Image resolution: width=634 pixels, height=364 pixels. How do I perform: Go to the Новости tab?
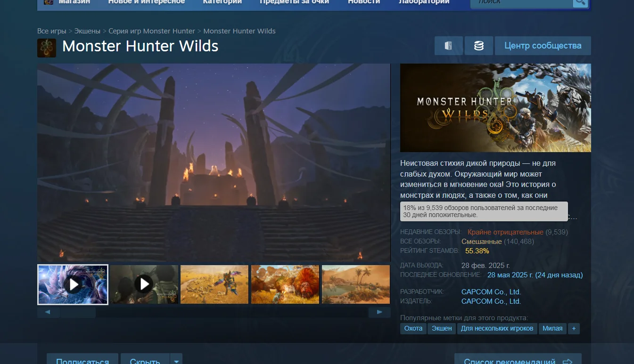(364, 2)
